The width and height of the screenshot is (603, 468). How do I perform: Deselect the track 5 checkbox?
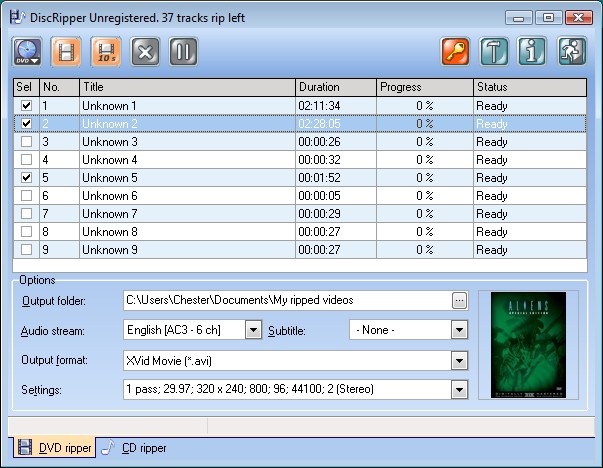point(26,178)
